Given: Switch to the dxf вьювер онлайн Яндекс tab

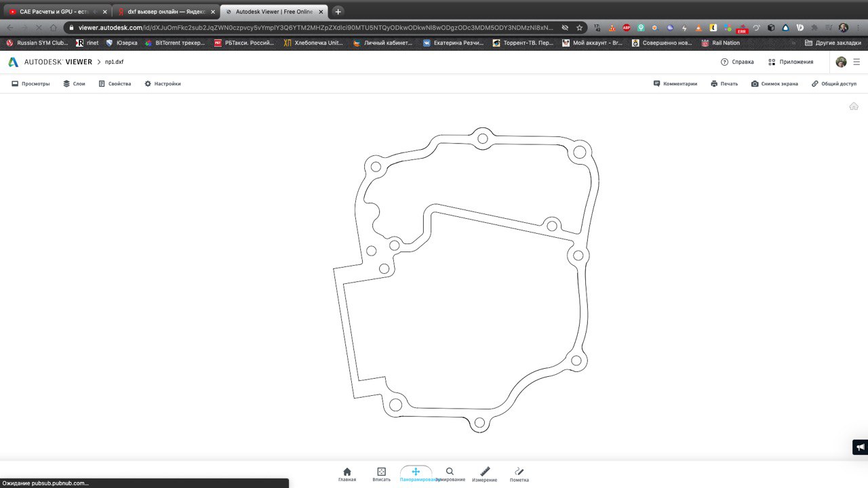Looking at the screenshot, I should [165, 12].
